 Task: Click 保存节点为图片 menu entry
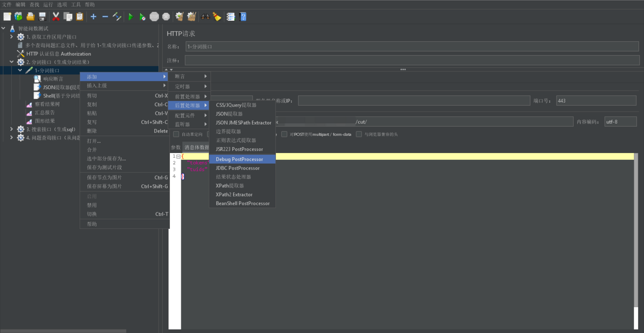tap(124, 177)
